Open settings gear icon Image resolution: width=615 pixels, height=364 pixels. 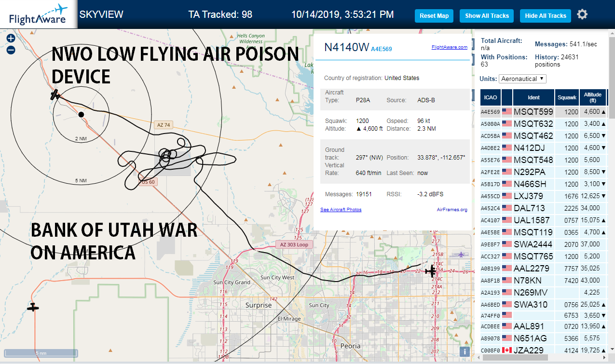pos(582,14)
